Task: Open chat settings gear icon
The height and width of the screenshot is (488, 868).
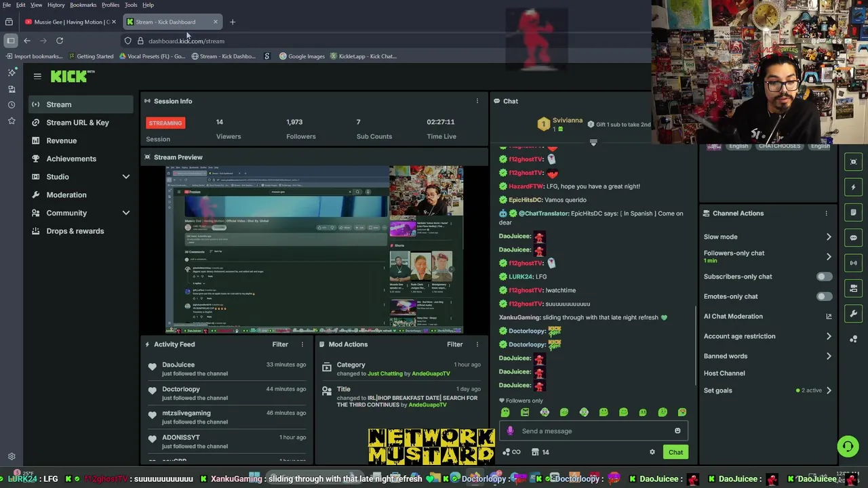Action: (x=652, y=452)
